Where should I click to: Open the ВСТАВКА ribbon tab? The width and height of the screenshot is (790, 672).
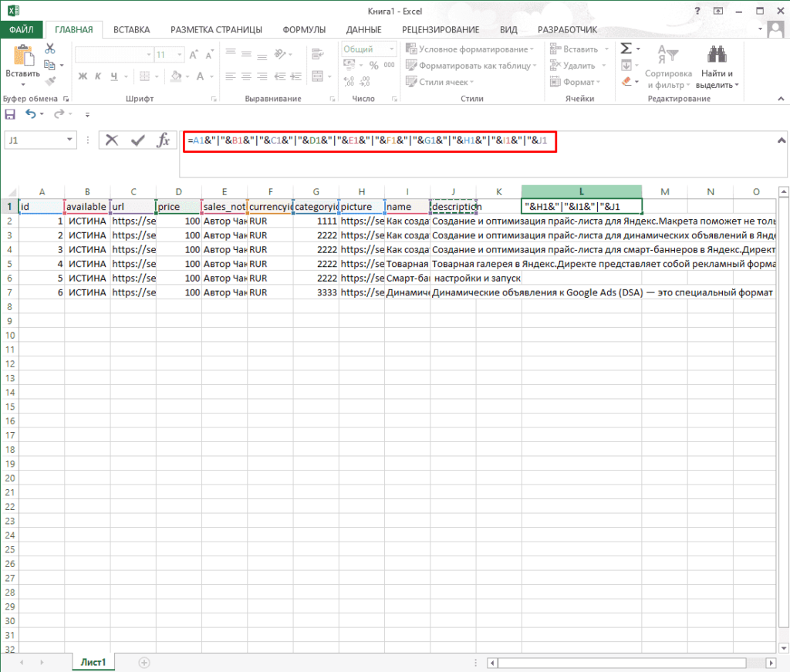pos(131,29)
